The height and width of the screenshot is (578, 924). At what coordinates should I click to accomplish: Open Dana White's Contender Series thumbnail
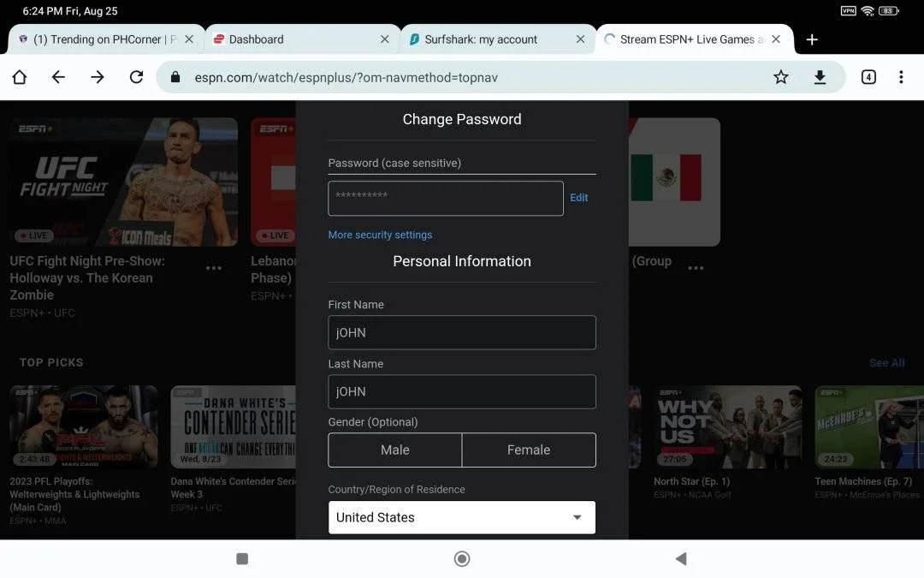point(234,427)
